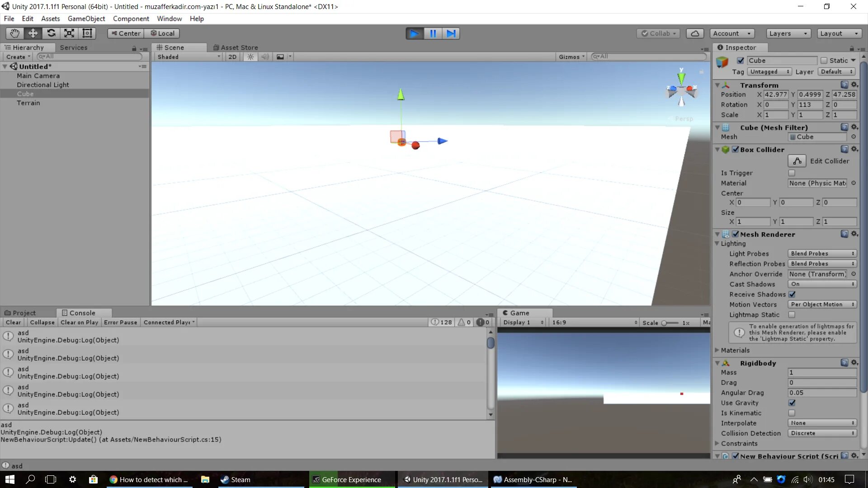Enable the Static checkbox
Screen dimensions: 868x488
[824, 61]
